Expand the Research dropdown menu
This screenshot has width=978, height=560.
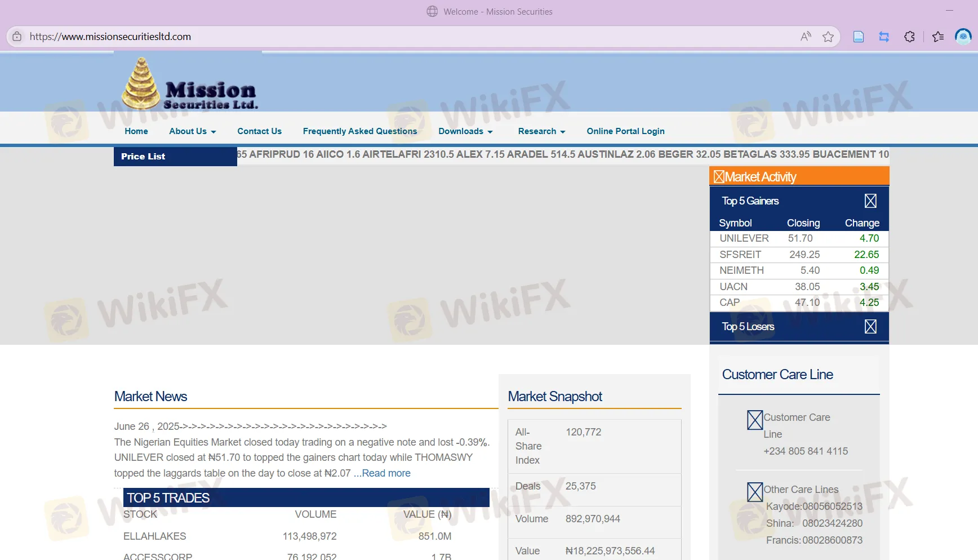[x=541, y=131]
